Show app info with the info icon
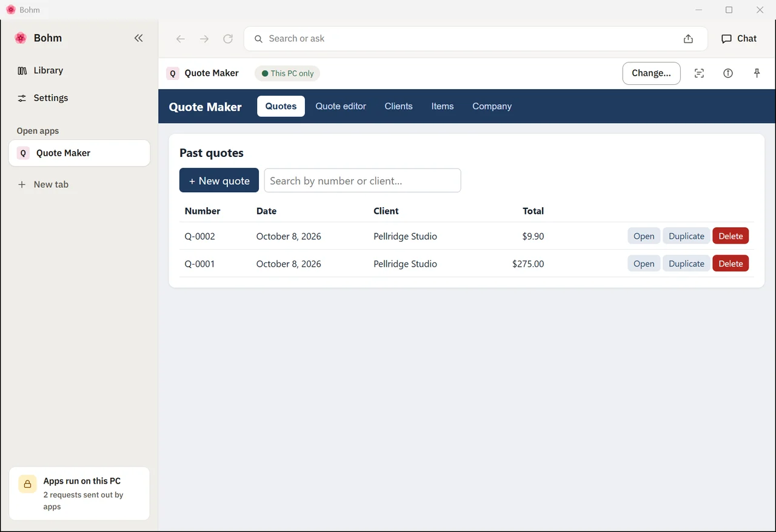Screen dimensions: 776x532 tap(728, 73)
